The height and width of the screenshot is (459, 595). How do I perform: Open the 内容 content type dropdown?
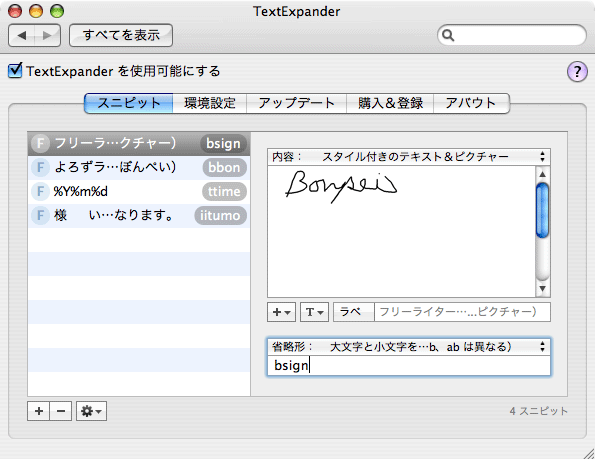[409, 157]
